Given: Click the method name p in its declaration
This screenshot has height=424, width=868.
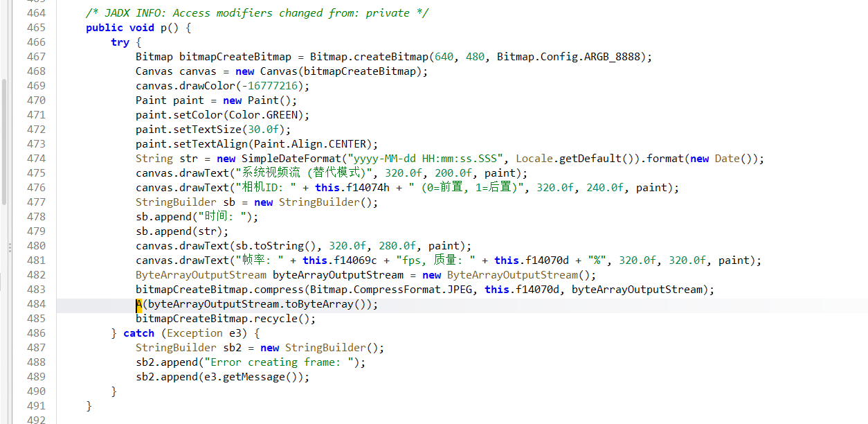Looking at the screenshot, I should coord(163,28).
